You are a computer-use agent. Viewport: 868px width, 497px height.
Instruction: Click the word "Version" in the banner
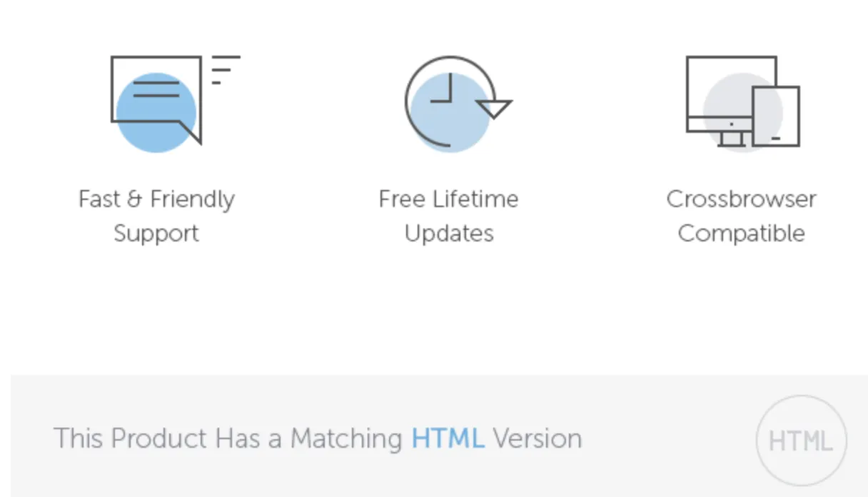pos(538,438)
